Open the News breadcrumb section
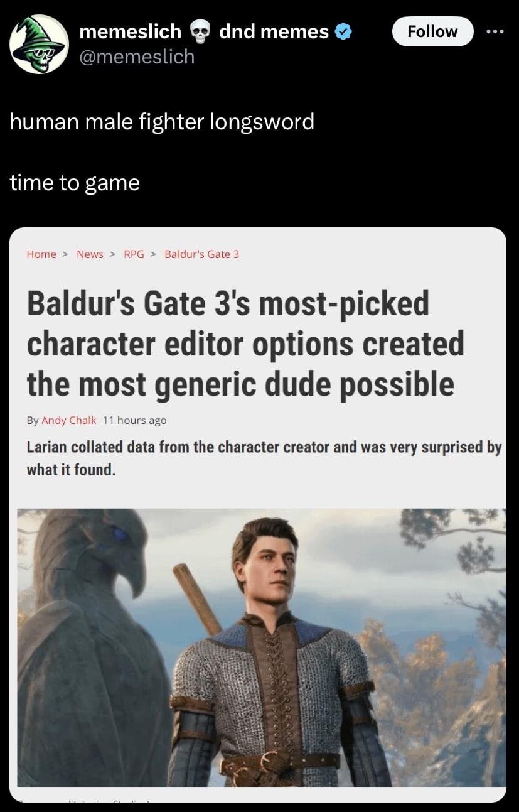The width and height of the screenshot is (519, 812). (90, 254)
